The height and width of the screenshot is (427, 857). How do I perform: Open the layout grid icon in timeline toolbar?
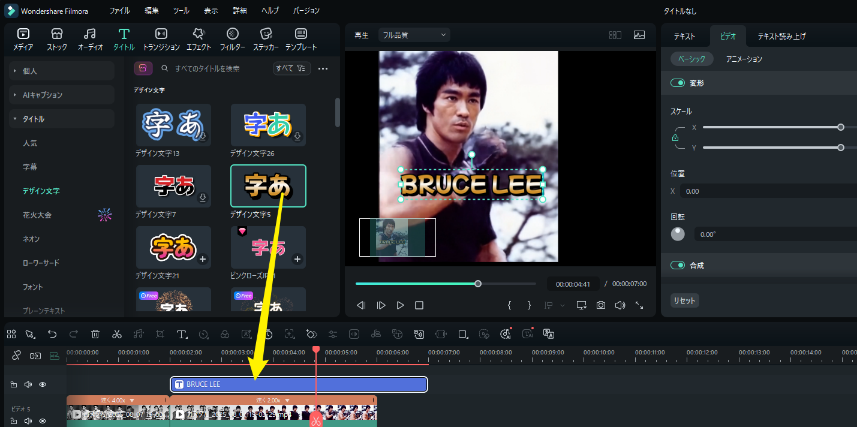[x=11, y=334]
